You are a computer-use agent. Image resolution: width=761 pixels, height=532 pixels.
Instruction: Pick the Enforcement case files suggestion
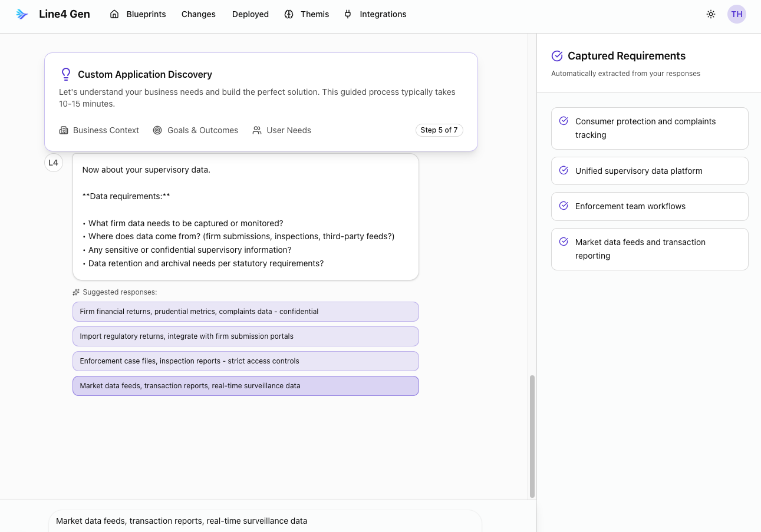point(245,361)
